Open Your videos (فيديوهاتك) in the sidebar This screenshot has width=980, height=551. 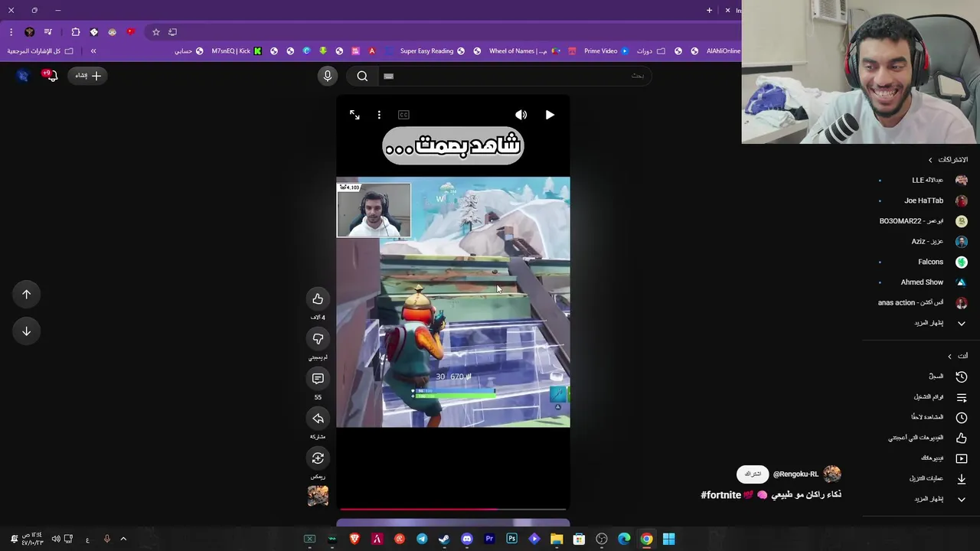coord(943,458)
